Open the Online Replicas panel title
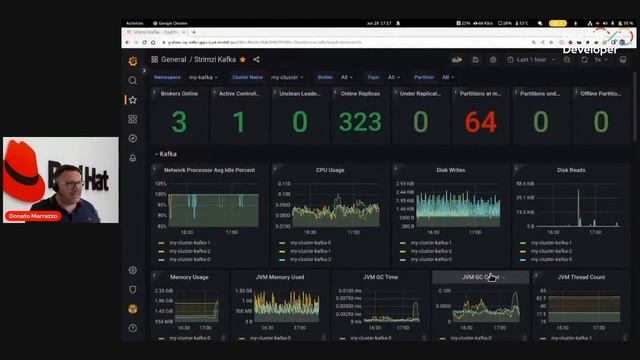Viewport: 640px width, 360px height. tap(360, 93)
